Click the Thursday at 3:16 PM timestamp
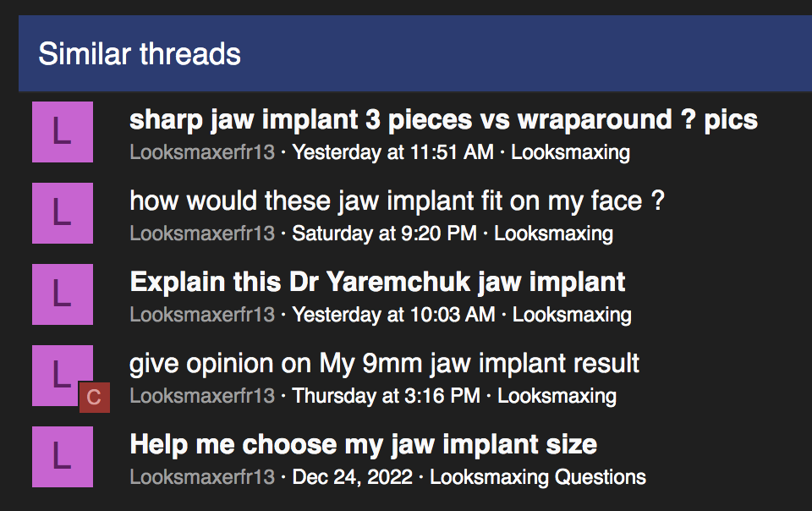 click(x=387, y=396)
